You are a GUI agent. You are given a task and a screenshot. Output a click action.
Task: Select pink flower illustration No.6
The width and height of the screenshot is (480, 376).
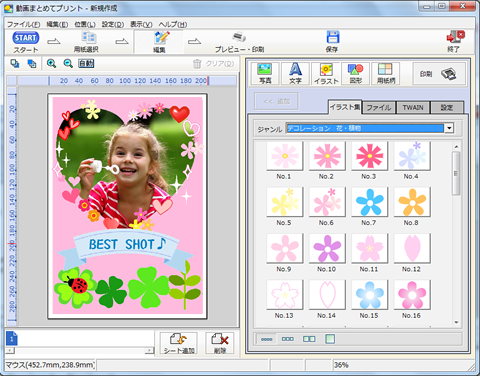(327, 202)
